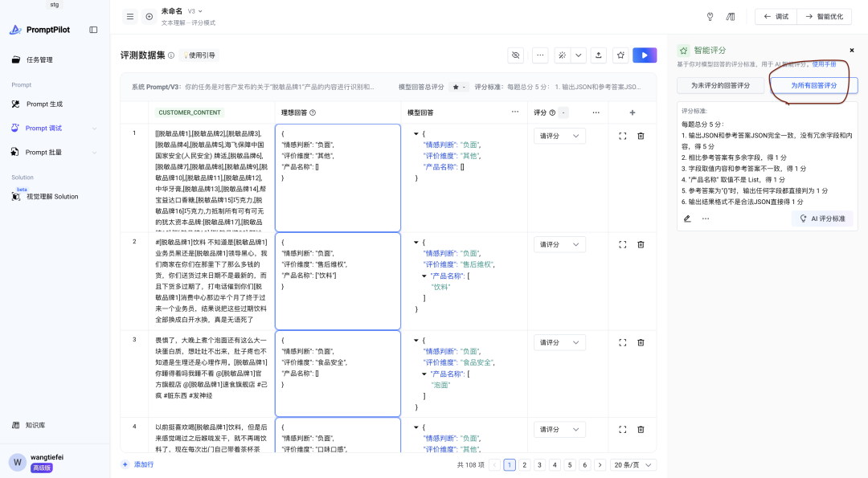This screenshot has height=478, width=868.
Task: Open 任务管理 in the sidebar
Action: 39,59
